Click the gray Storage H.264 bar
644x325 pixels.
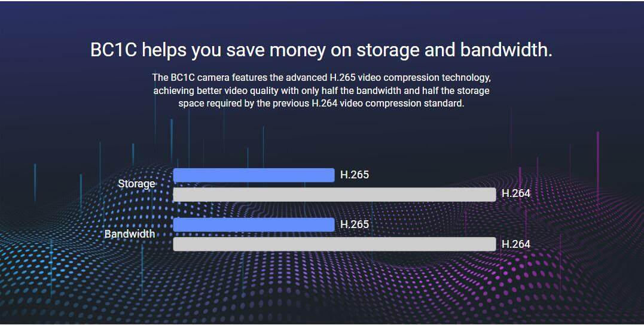point(334,195)
